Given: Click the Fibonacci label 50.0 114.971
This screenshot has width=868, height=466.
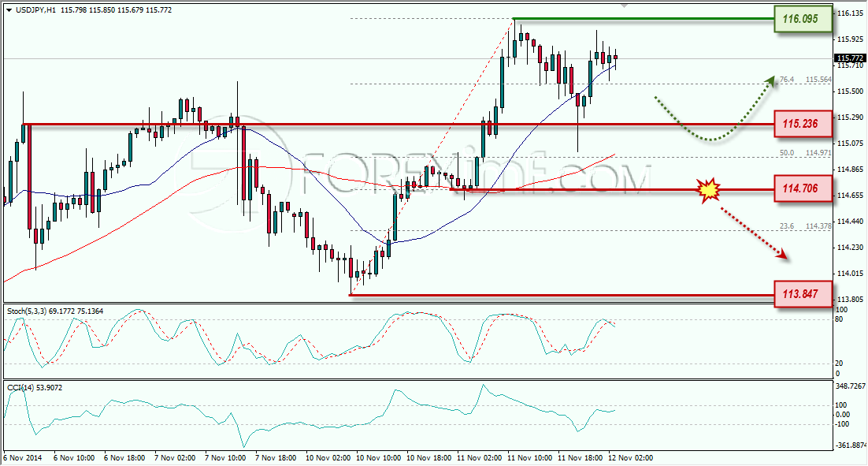Looking at the screenshot, I should 806,153.
